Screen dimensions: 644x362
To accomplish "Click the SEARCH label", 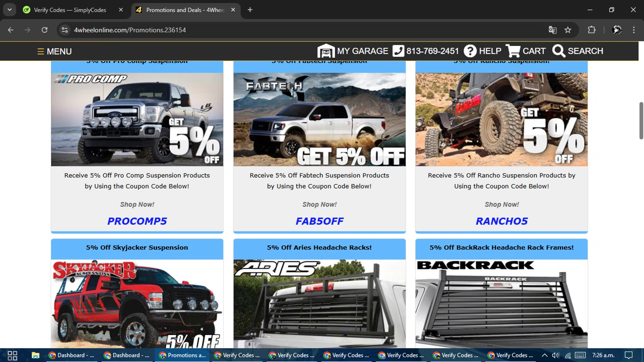I will 585,51.
